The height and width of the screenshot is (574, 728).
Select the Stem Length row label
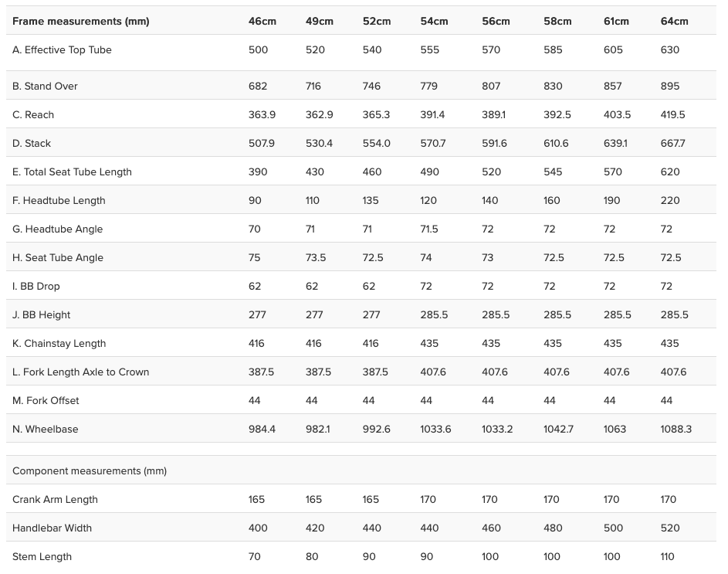[42, 556]
